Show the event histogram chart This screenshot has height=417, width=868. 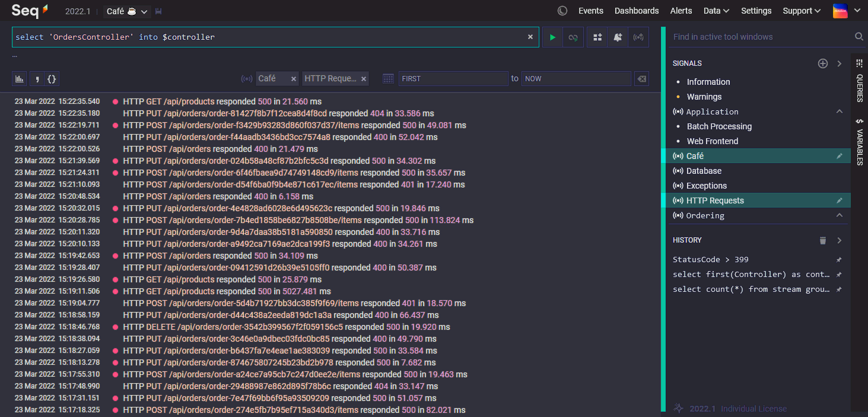click(20, 78)
